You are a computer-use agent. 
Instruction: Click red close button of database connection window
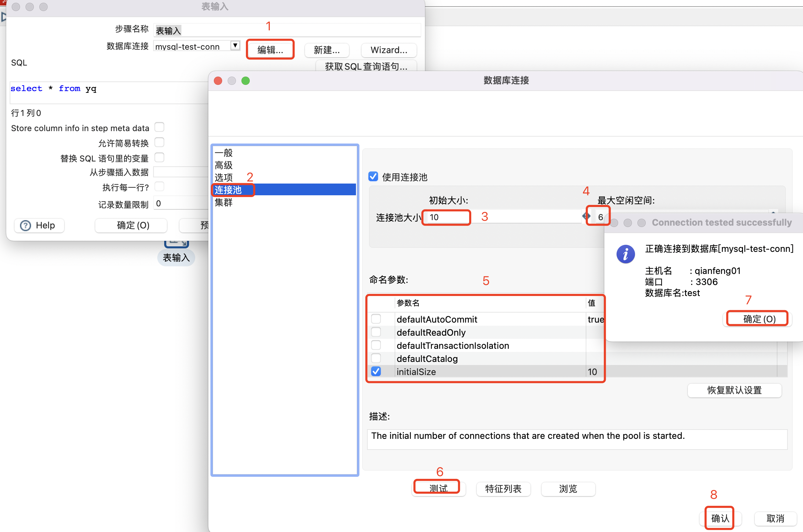pos(218,81)
